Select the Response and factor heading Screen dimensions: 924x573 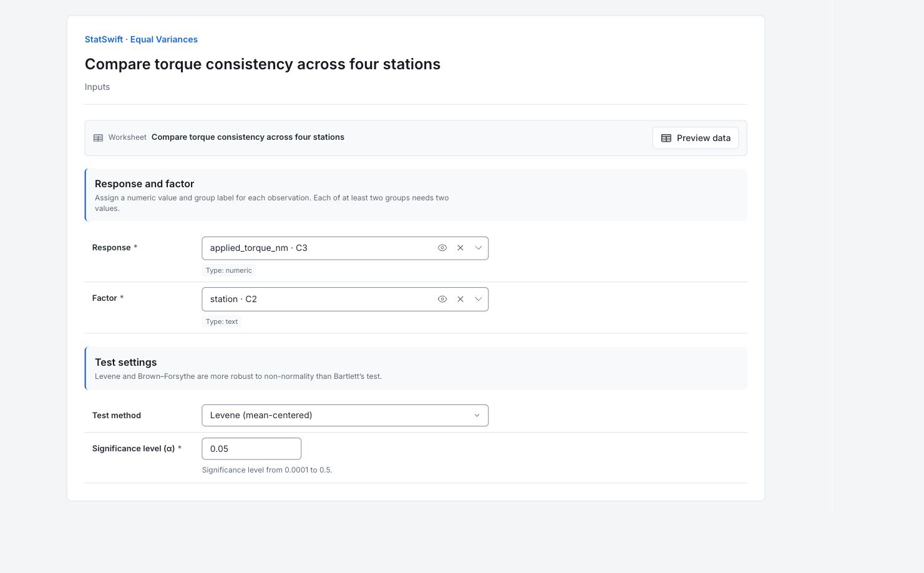pyautogui.click(x=144, y=184)
